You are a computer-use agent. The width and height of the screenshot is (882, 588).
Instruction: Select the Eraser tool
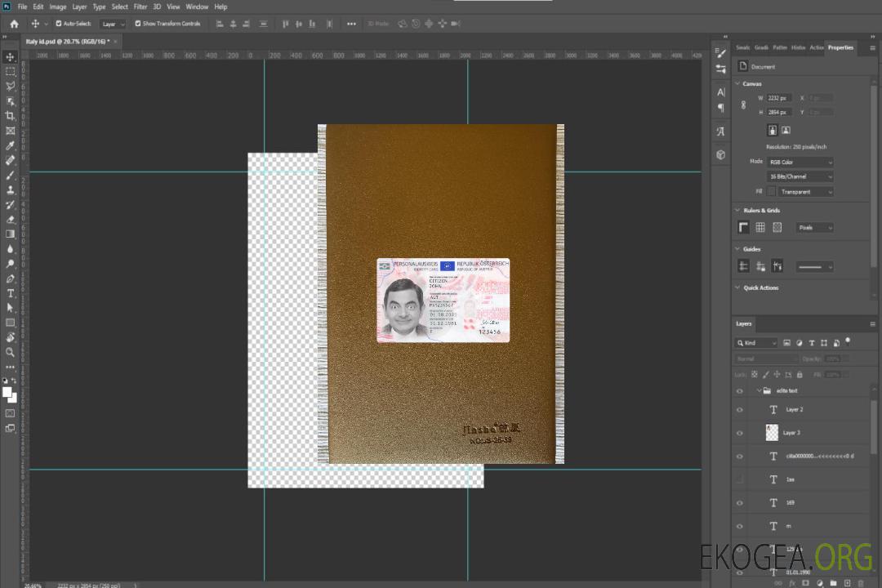(10, 220)
